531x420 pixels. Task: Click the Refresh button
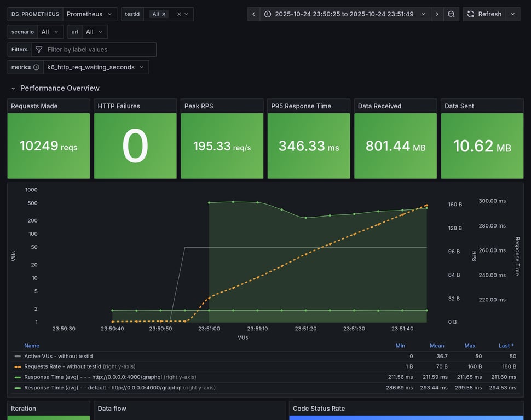(x=484, y=14)
